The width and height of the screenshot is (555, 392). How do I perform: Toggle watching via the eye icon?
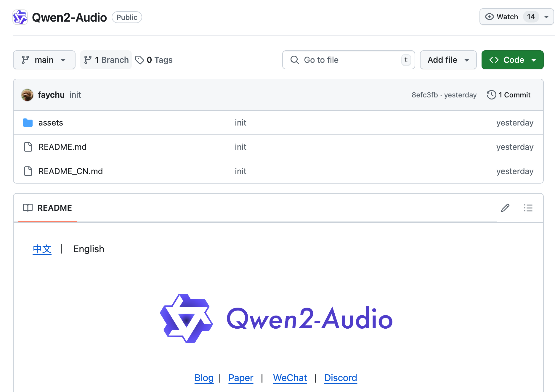coord(490,17)
